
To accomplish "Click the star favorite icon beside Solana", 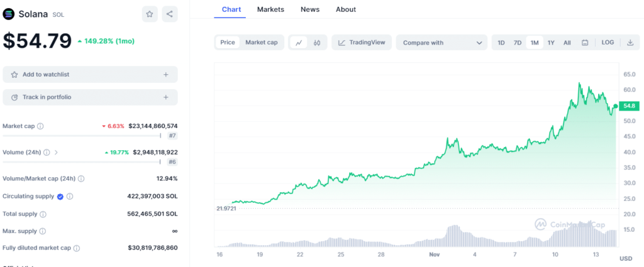I will 149,14.
